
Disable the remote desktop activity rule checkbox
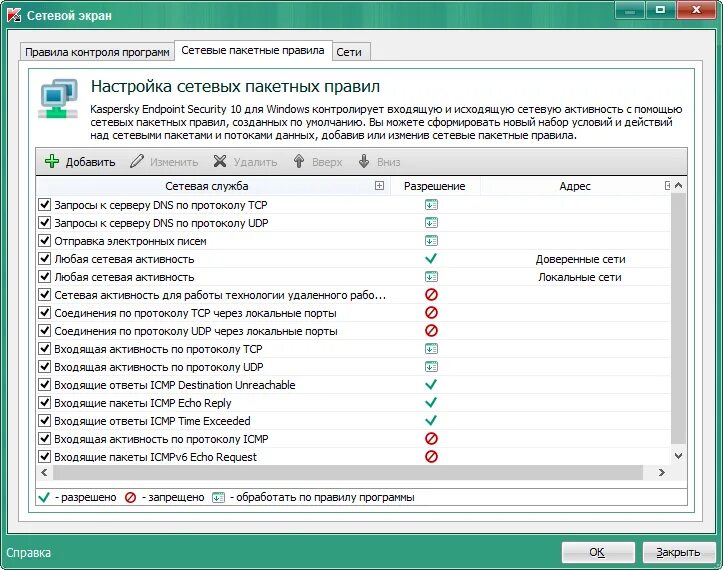44,294
